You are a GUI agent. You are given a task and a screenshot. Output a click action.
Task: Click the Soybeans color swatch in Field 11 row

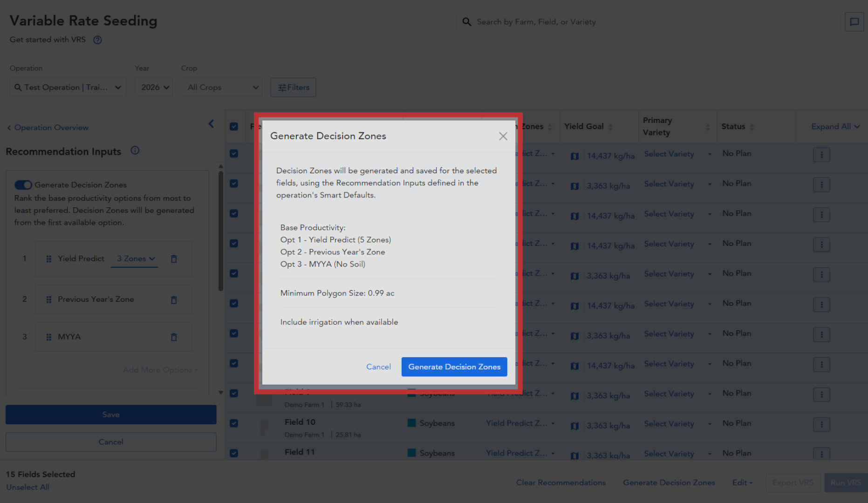pyautogui.click(x=411, y=453)
